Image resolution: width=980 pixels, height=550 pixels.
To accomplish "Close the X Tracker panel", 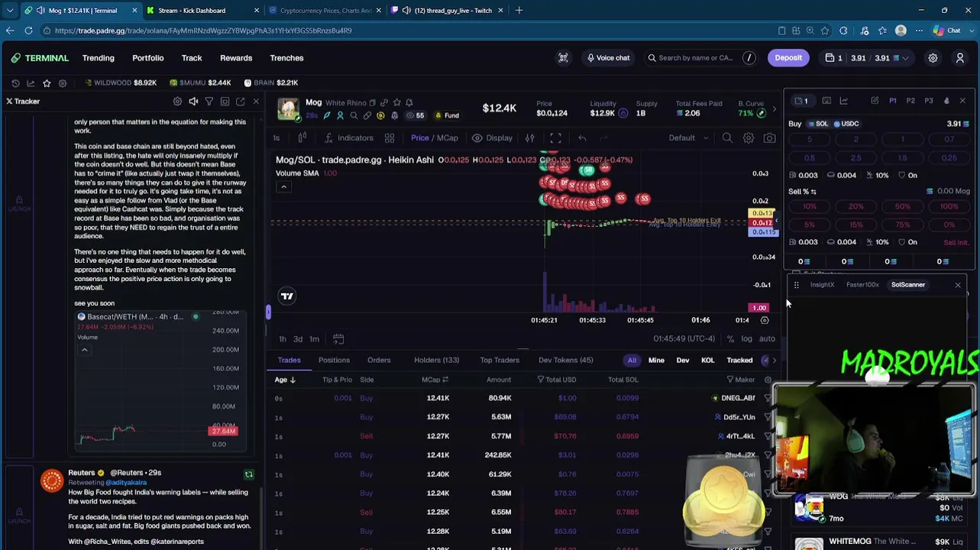I will pyautogui.click(x=256, y=102).
